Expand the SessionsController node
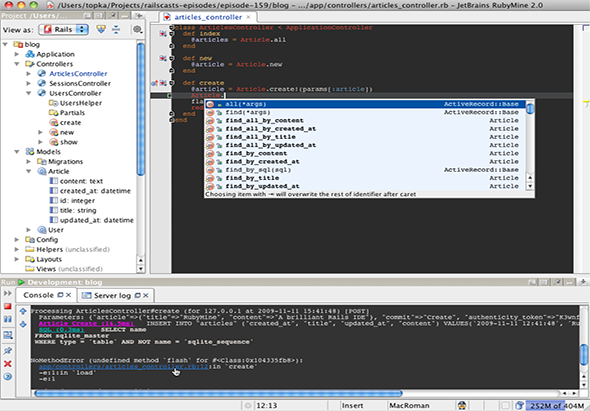 [29, 84]
